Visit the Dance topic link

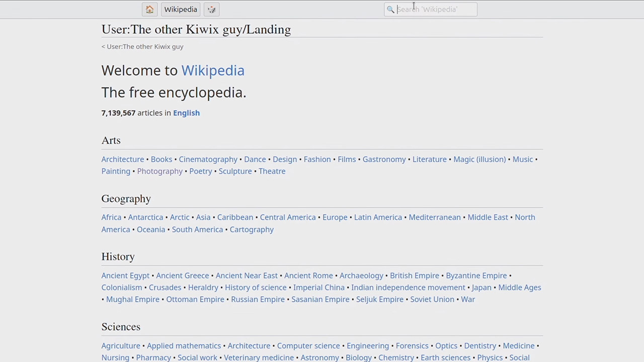255,159
